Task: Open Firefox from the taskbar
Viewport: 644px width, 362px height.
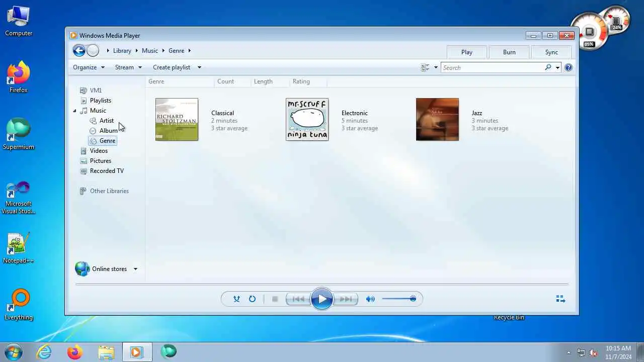Action: 75,352
